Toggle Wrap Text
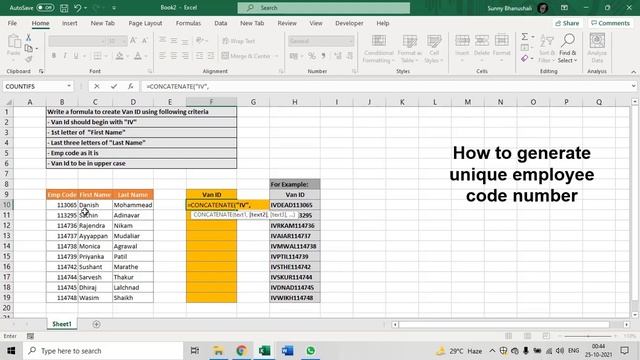The image size is (640, 360). (239, 41)
